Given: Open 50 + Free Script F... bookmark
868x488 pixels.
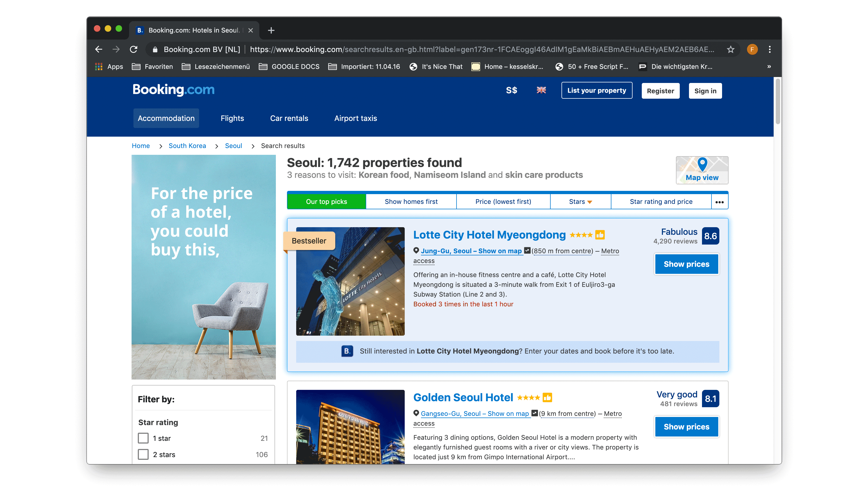Looking at the screenshot, I should point(592,67).
